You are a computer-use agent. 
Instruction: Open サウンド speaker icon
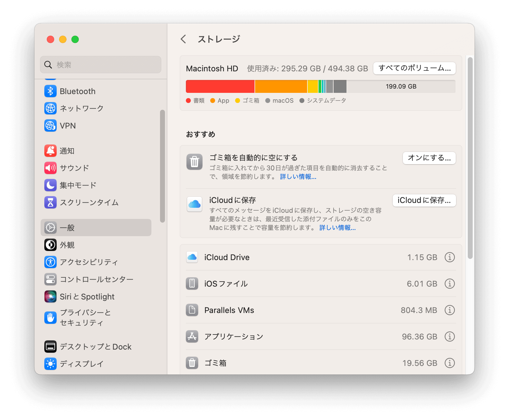pos(50,168)
